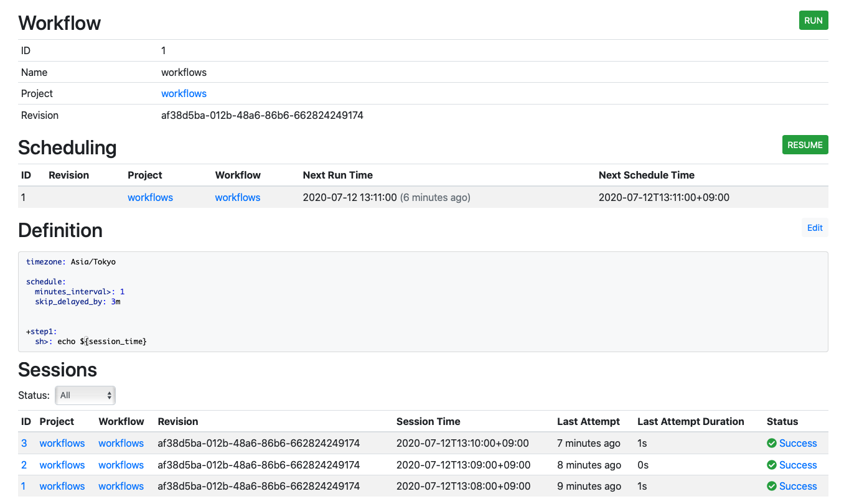
Task: Open project workflows link in session 1 row
Action: pyautogui.click(x=62, y=486)
